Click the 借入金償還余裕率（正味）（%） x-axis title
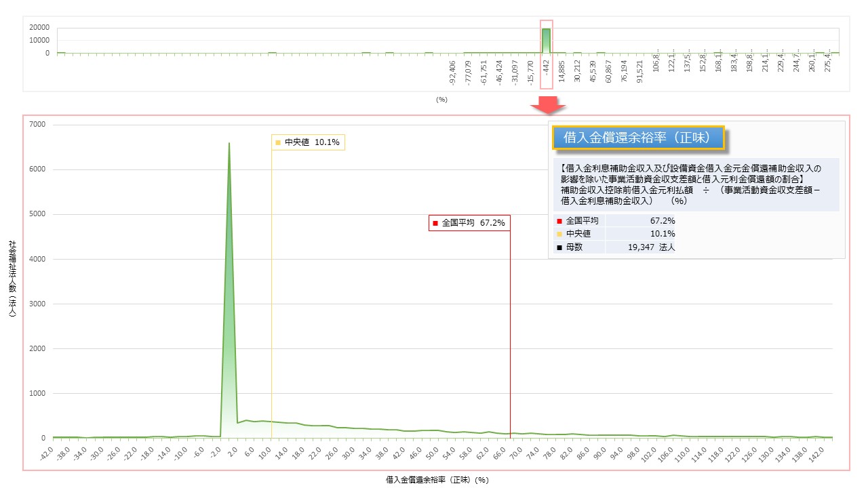The width and height of the screenshot is (868, 488). [x=437, y=479]
